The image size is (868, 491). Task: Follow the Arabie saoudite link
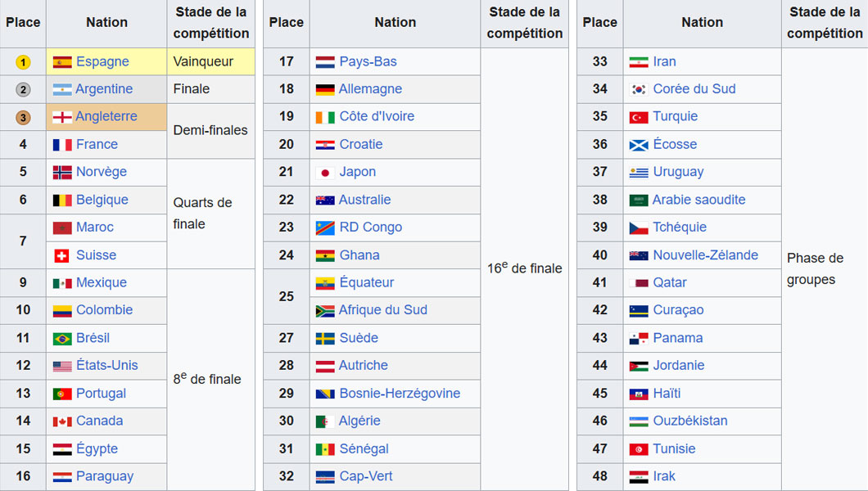(698, 200)
